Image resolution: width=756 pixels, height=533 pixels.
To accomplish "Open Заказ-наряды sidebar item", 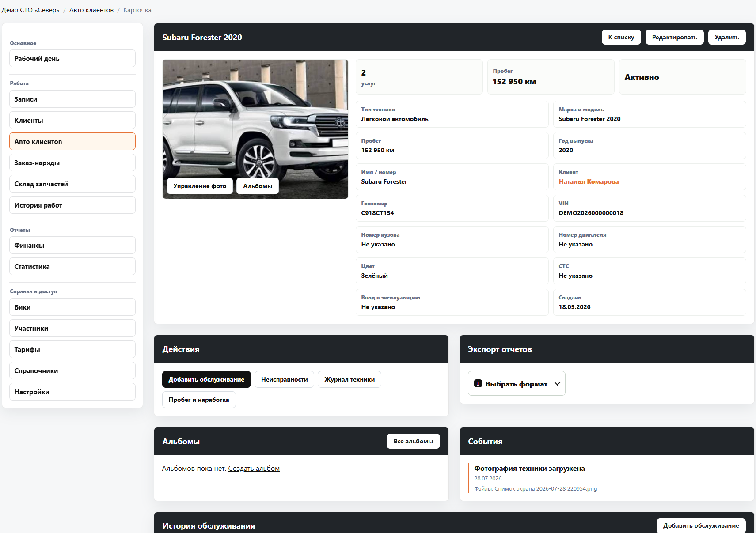I will [x=72, y=163].
